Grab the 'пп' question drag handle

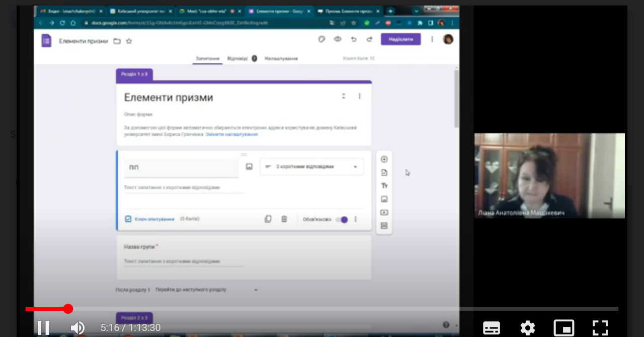click(244, 154)
